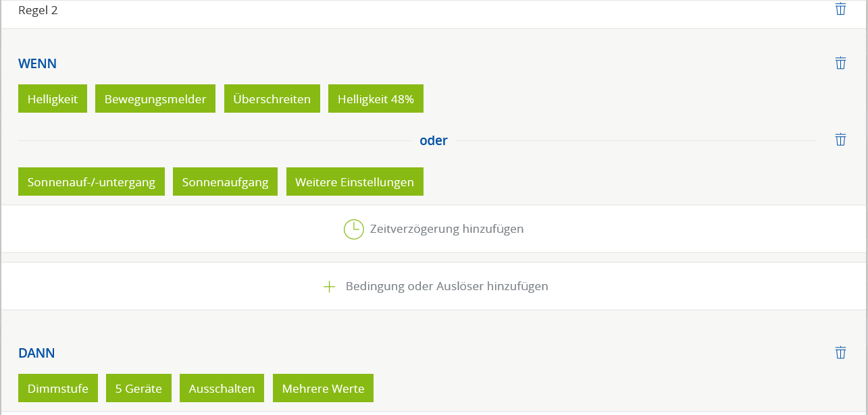Change the Überschreiten comparison tag
This screenshot has width=868, height=415.
[272, 99]
